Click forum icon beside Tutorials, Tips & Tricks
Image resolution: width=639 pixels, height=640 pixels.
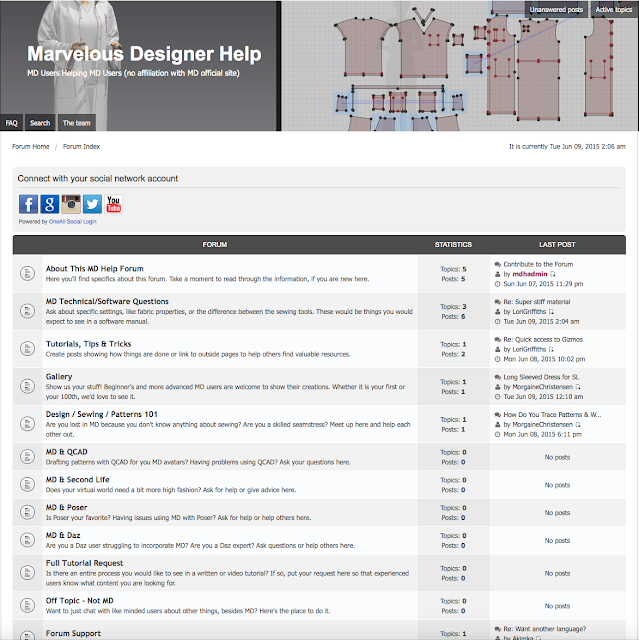[27, 349]
